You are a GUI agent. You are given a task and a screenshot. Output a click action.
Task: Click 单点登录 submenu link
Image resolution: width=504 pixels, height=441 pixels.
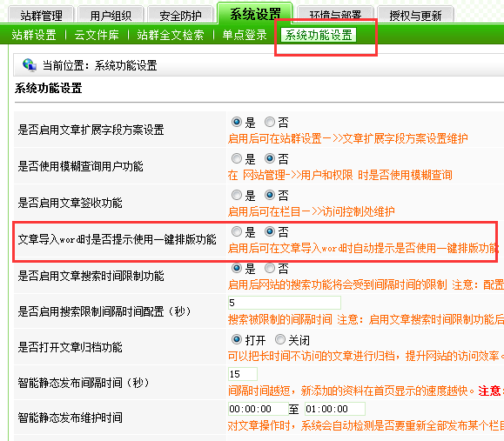point(245,35)
